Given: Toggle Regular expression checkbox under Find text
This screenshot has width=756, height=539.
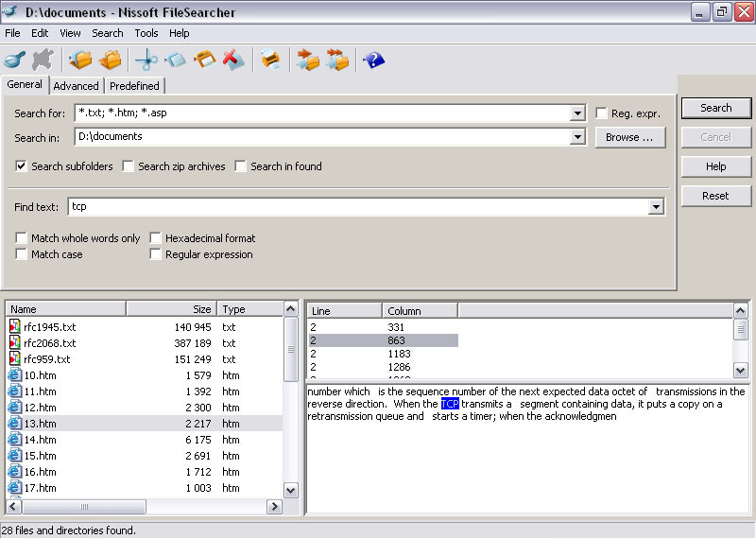Looking at the screenshot, I should [x=155, y=253].
